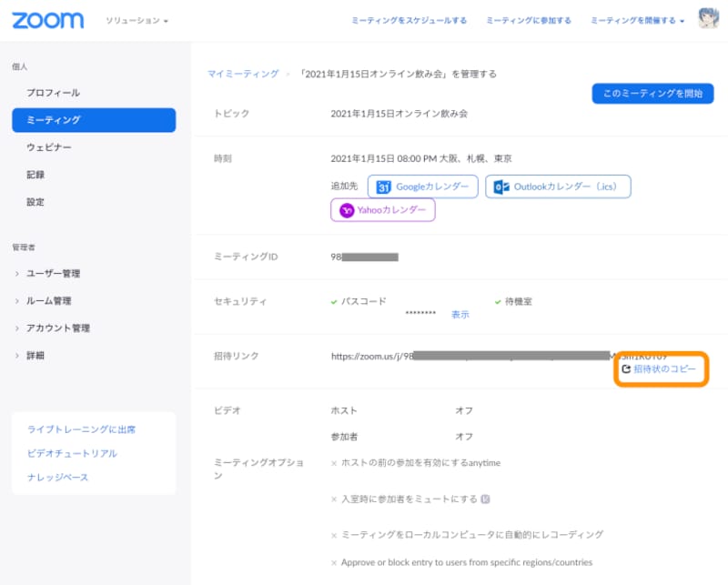728x585 pixels.
Task: Go to ウェビナー sidebar item
Action: click(49, 147)
